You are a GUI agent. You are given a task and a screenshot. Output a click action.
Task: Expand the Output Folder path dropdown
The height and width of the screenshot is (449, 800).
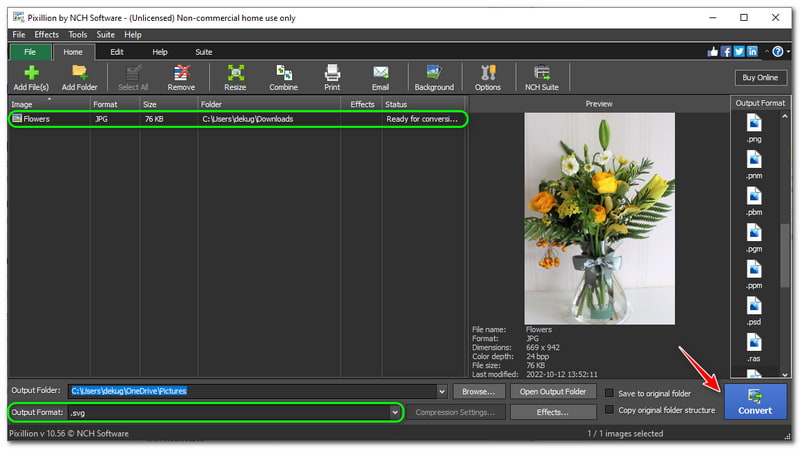coord(441,391)
